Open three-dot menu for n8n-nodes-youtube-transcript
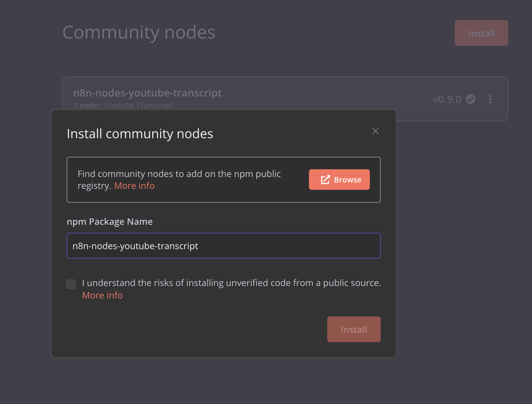Image resolution: width=532 pixels, height=404 pixels. 490,99
